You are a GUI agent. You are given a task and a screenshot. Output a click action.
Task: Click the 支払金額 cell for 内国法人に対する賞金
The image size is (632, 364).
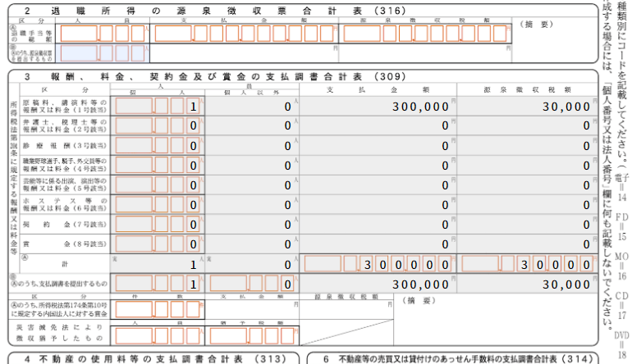tap(252, 310)
